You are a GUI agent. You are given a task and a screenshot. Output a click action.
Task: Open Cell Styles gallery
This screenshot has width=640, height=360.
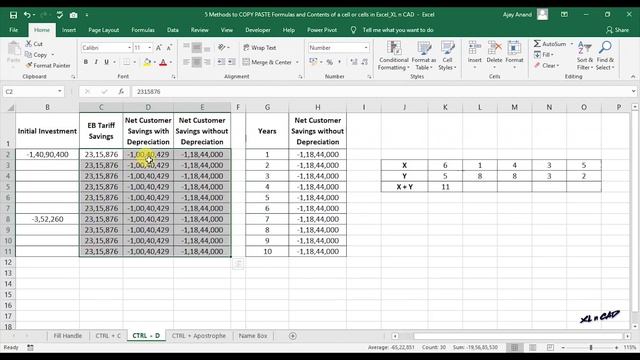pyautogui.click(x=447, y=56)
